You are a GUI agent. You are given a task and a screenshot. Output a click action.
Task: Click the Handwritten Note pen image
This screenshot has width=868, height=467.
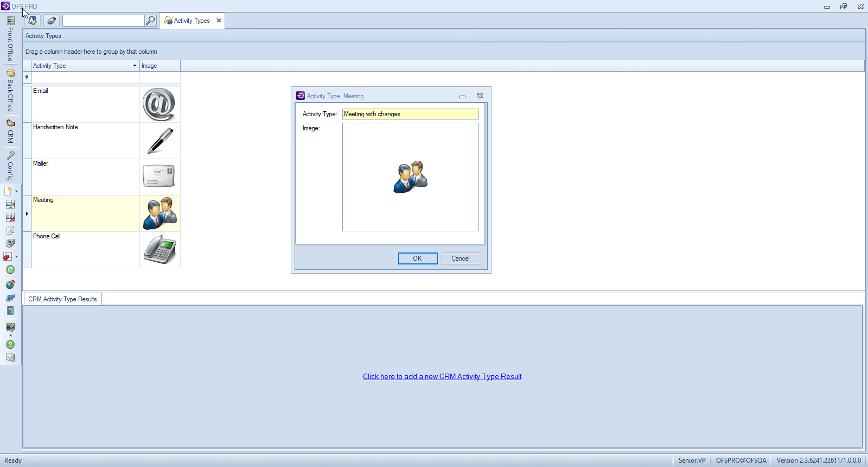coord(160,141)
